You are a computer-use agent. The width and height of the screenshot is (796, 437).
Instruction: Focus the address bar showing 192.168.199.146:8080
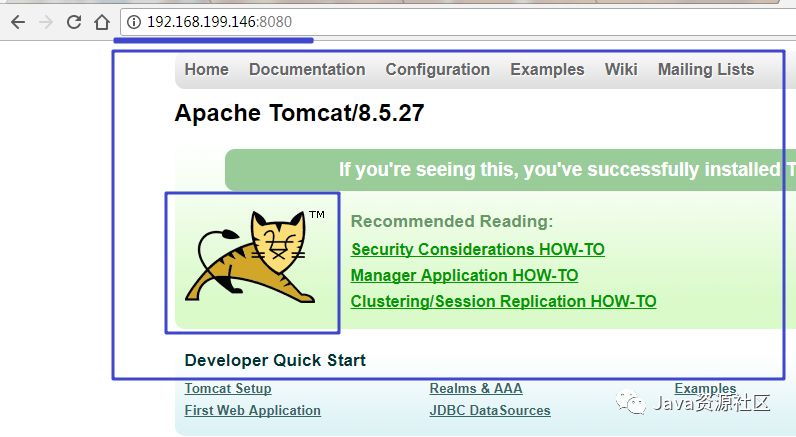(x=458, y=22)
